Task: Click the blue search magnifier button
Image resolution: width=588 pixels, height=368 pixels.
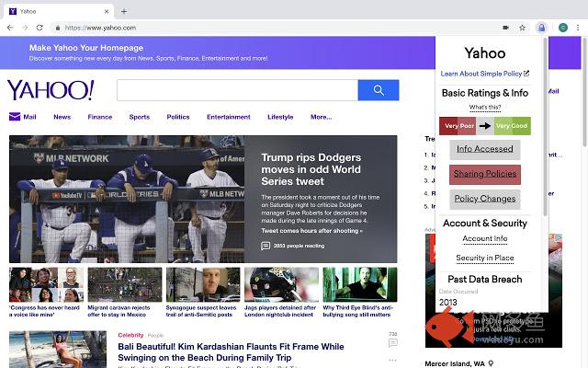Action: (379, 90)
